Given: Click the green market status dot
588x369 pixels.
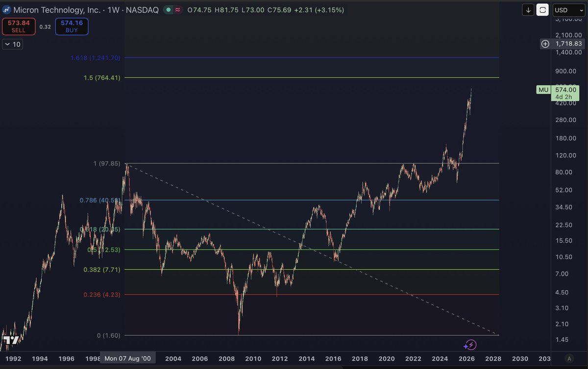Looking at the screenshot, I should (169, 10).
